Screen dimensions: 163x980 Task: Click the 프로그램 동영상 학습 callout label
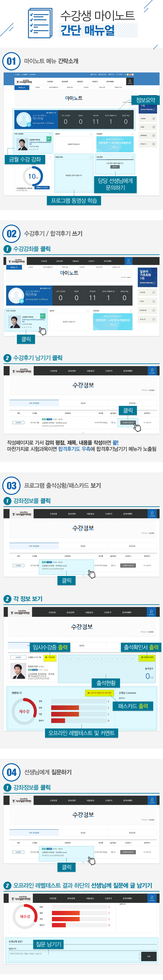coord(74,200)
